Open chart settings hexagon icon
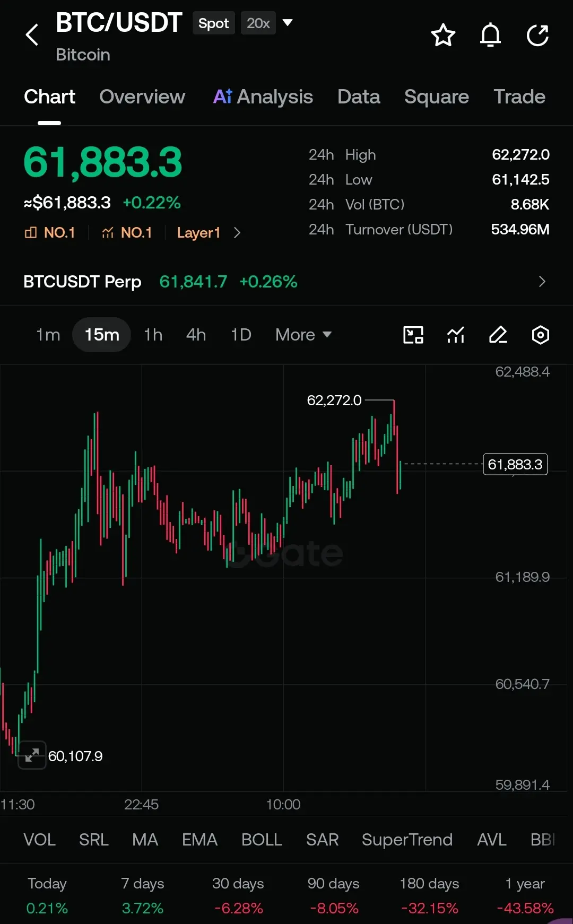The height and width of the screenshot is (924, 573). (540, 335)
